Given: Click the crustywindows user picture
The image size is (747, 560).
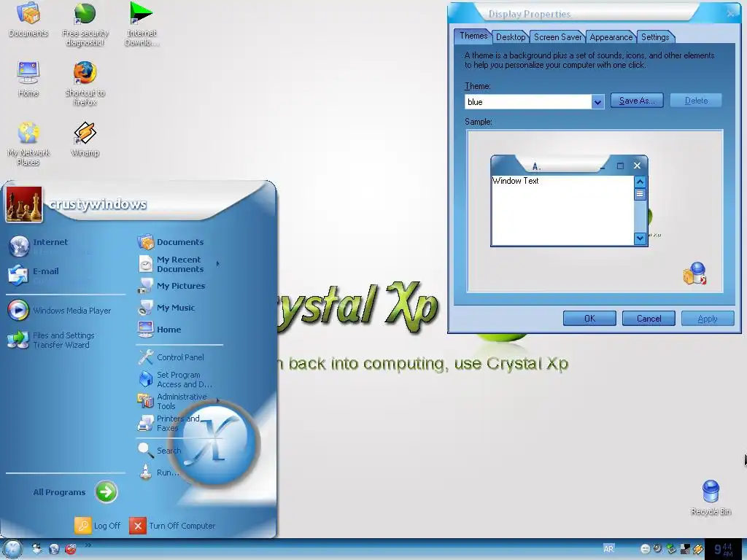Looking at the screenshot, I should tap(24, 204).
